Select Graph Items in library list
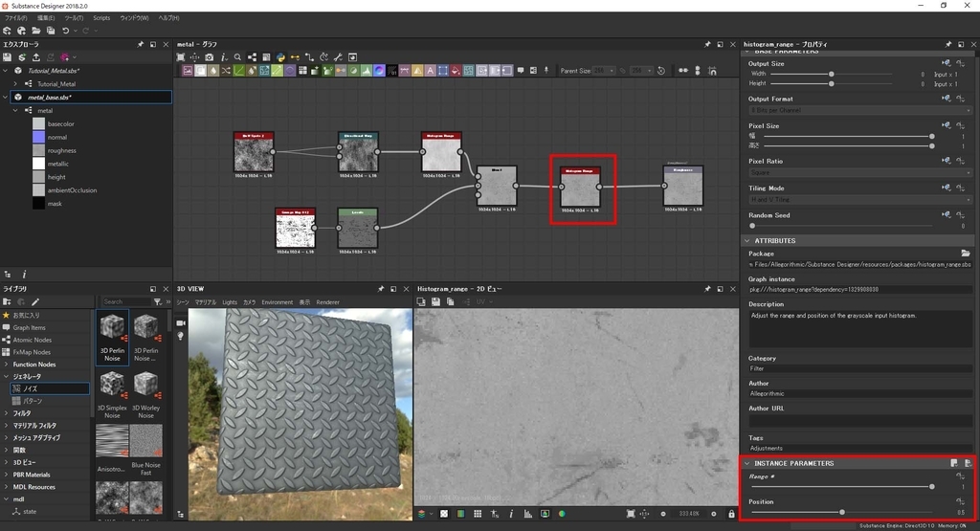Screen dimensions: 980x531 29,327
